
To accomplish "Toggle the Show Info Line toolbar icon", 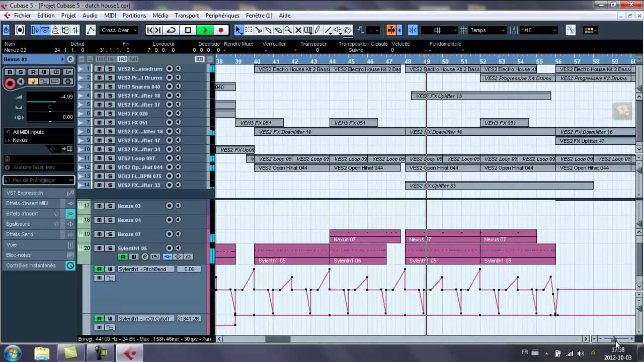I will pyautogui.click(x=45, y=30).
